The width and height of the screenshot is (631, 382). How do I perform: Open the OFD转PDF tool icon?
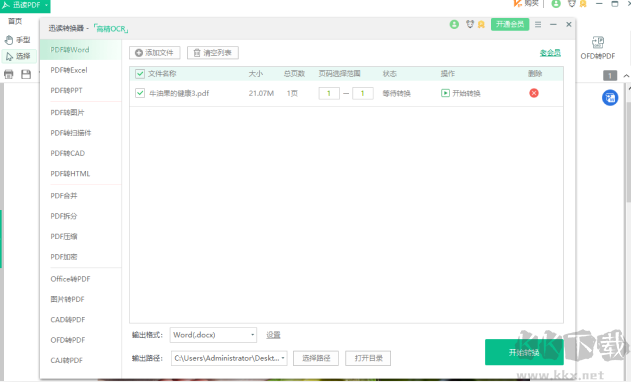(x=598, y=48)
